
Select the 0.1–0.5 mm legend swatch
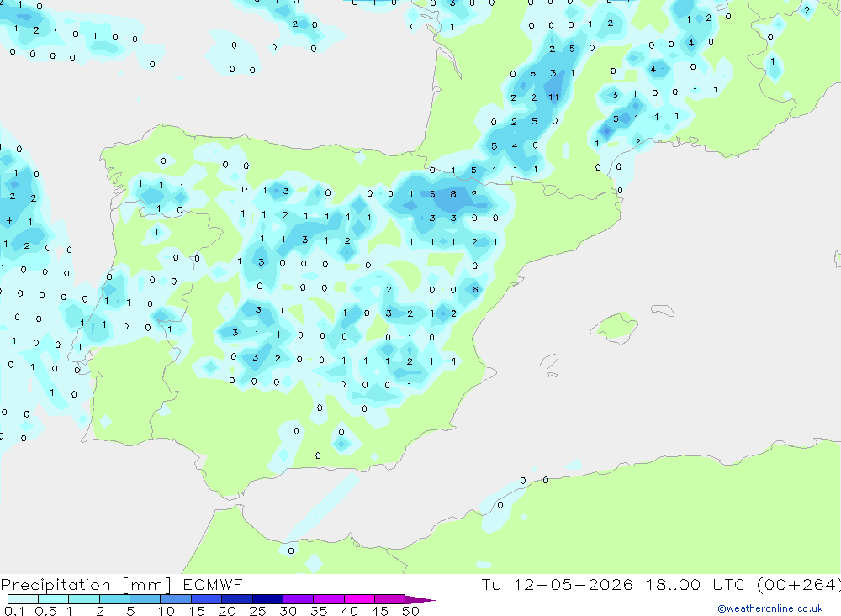[23, 599]
